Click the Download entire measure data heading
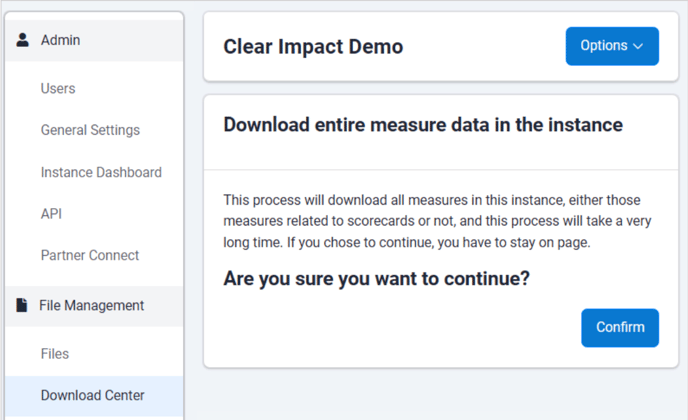The width and height of the screenshot is (688, 420). point(423,125)
